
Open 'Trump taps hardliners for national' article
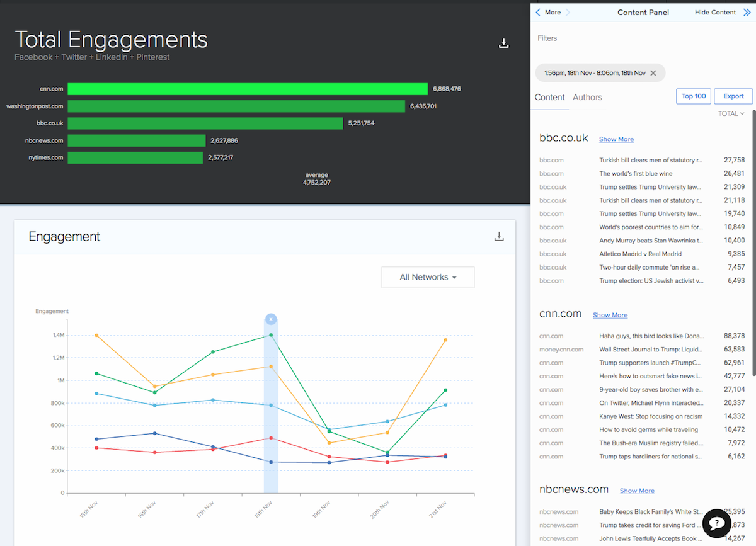651,457
